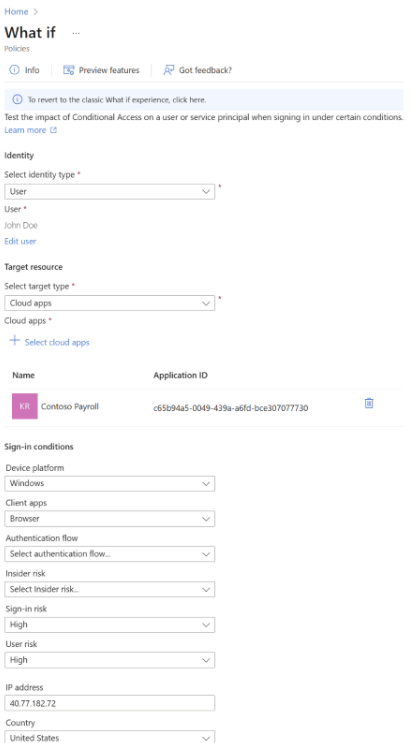
Task: Go to Home breadcrumb link
Action: point(16,11)
